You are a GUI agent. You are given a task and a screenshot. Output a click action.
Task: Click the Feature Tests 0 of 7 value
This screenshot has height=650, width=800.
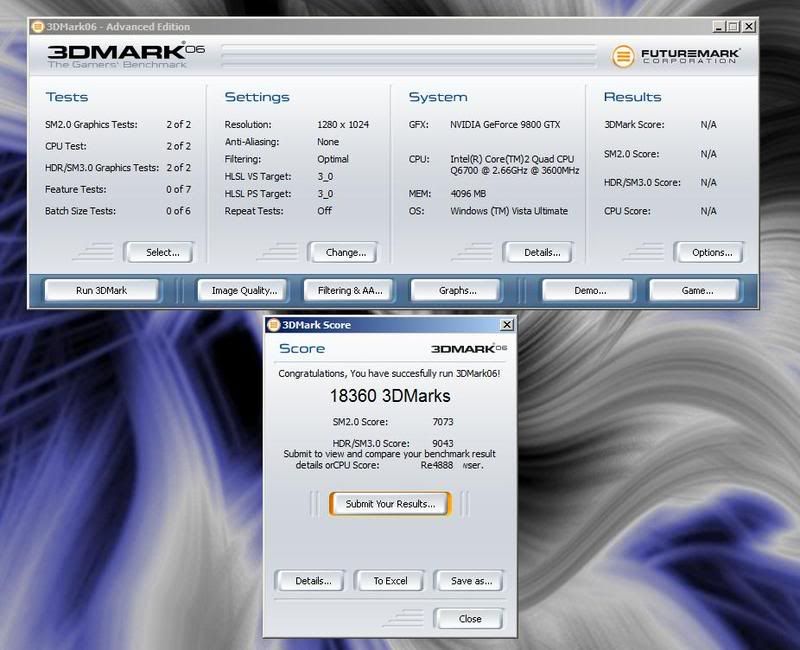tap(178, 189)
